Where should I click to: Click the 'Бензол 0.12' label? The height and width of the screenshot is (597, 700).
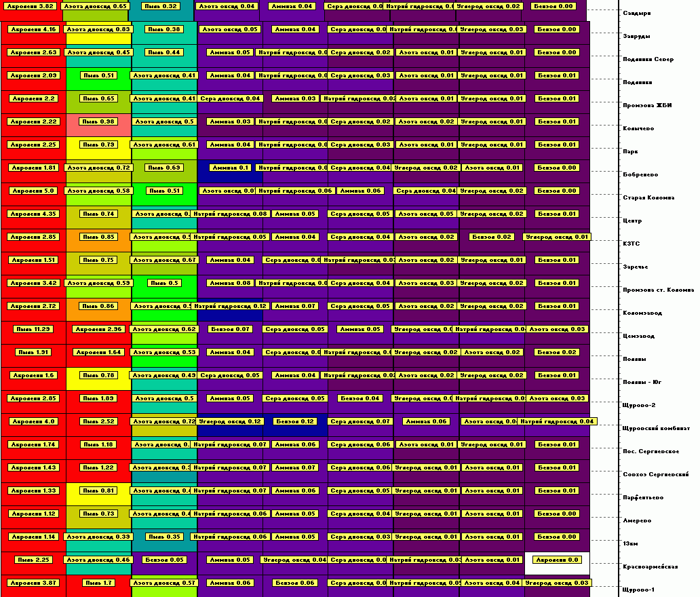296,421
